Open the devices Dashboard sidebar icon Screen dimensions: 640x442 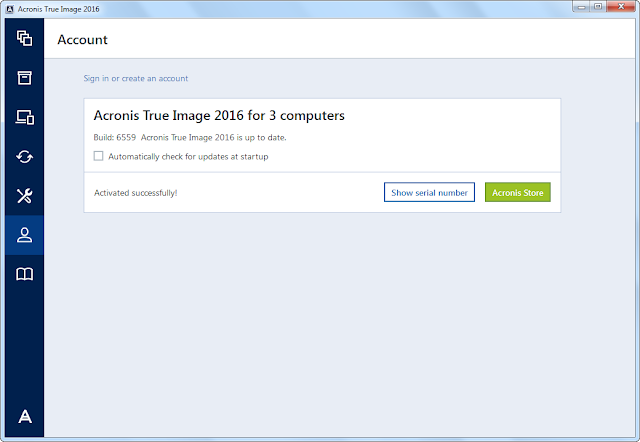coord(24,117)
